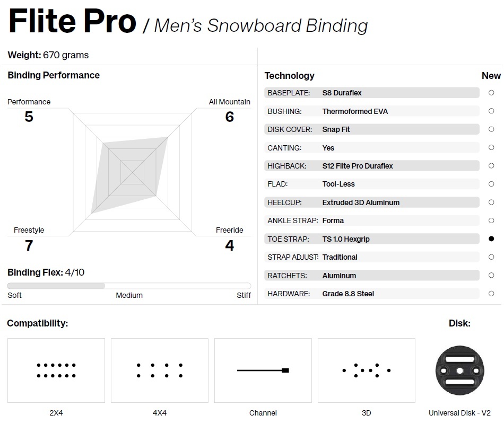Click the BASEPLATE S8 Duraflex row
This screenshot has width=504, height=424.
pyautogui.click(x=372, y=93)
